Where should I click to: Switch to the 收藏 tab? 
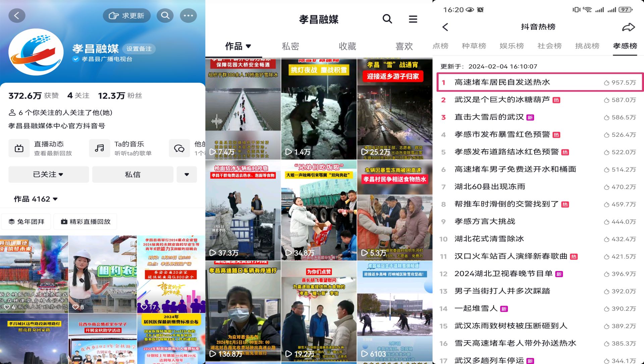347,46
